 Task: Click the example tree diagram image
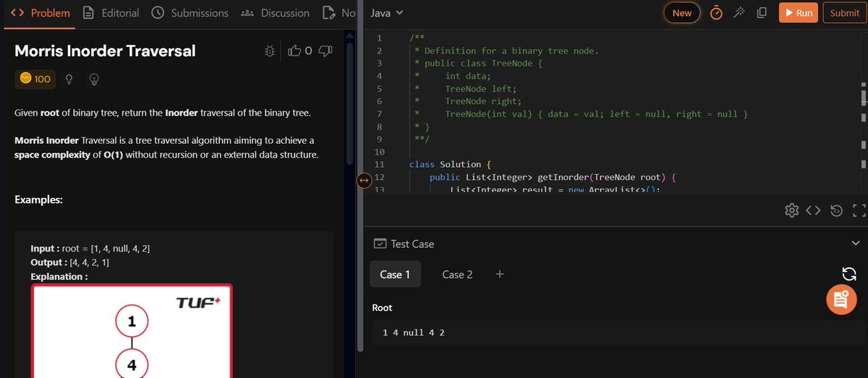132,331
